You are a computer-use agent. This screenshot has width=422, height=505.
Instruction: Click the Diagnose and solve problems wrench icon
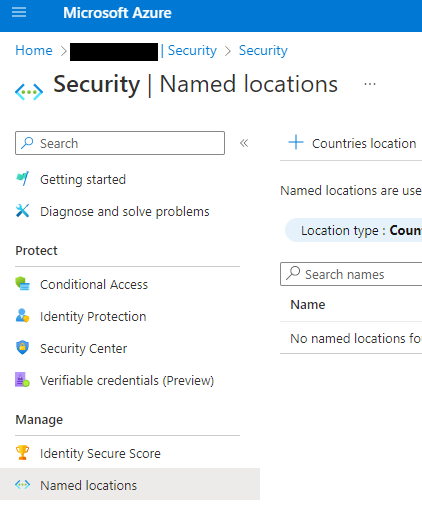[x=23, y=211]
